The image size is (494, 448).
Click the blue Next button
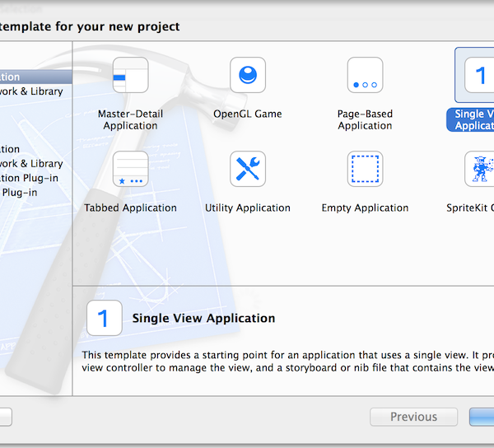coord(482,417)
